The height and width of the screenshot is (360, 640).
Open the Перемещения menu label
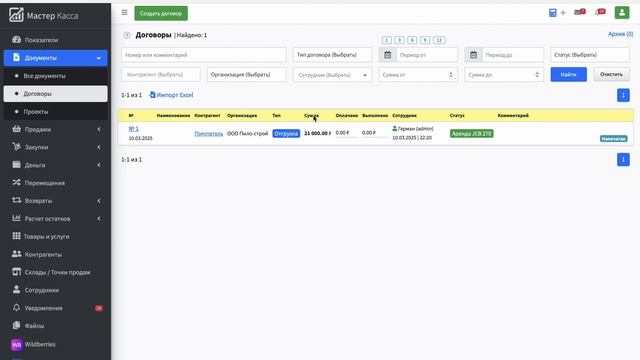click(44, 183)
